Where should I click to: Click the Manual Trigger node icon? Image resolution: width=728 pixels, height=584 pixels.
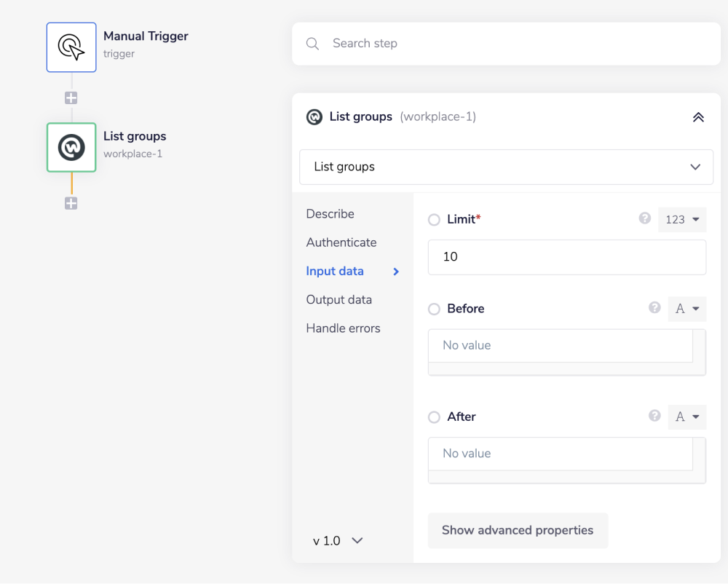[71, 47]
